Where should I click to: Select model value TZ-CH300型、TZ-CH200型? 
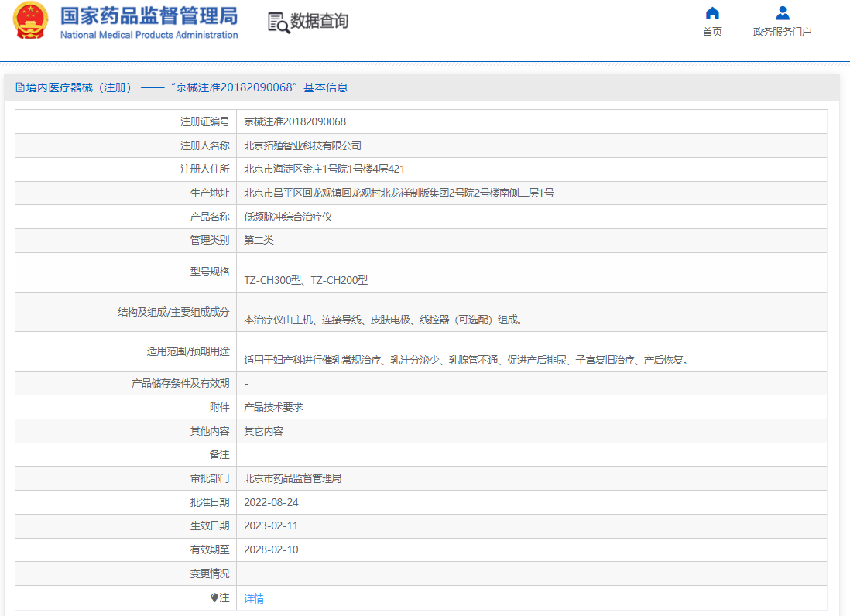pos(306,280)
